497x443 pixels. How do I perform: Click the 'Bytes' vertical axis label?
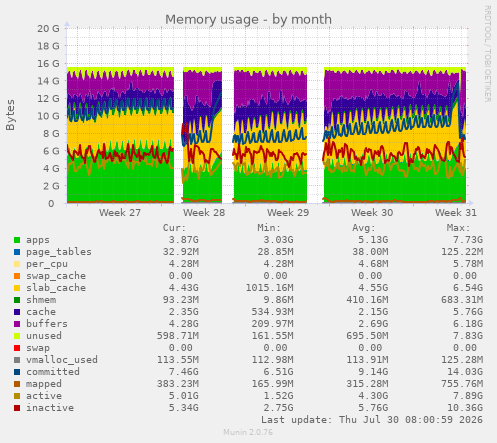point(10,115)
